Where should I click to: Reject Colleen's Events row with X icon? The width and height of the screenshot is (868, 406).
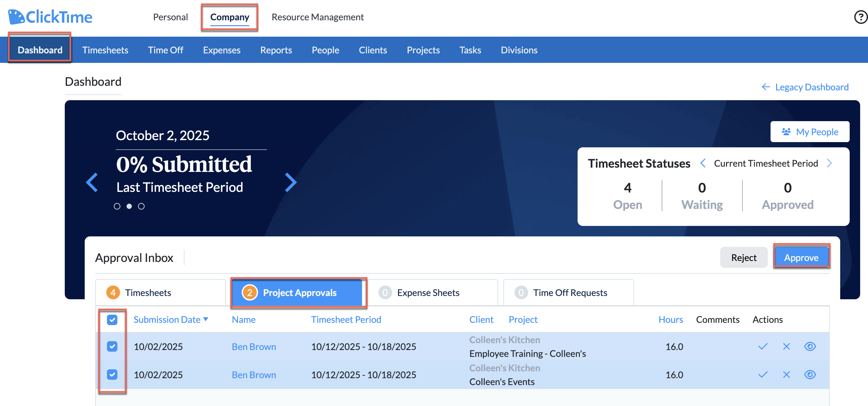click(x=787, y=374)
